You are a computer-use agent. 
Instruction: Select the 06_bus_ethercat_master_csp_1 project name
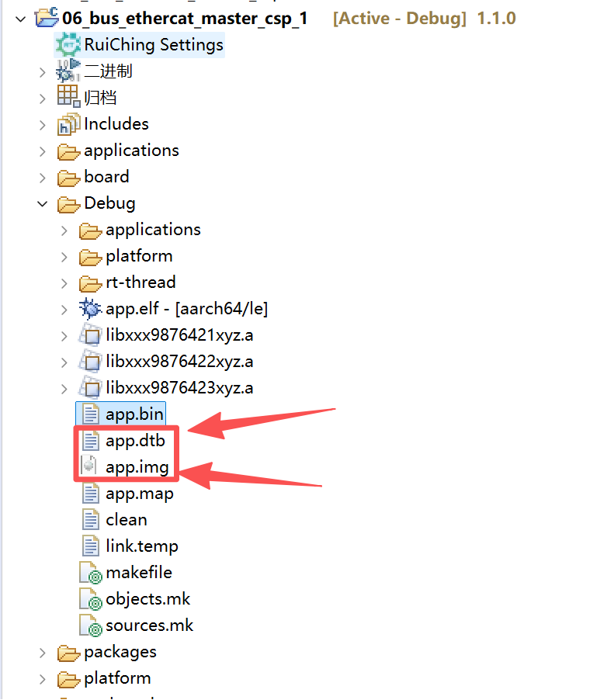pyautogui.click(x=185, y=19)
